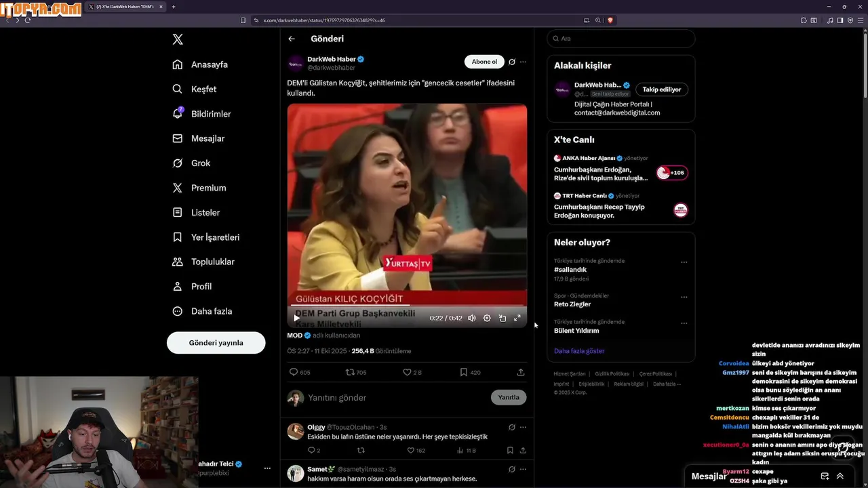Open Listeler in the sidebar

[196, 212]
